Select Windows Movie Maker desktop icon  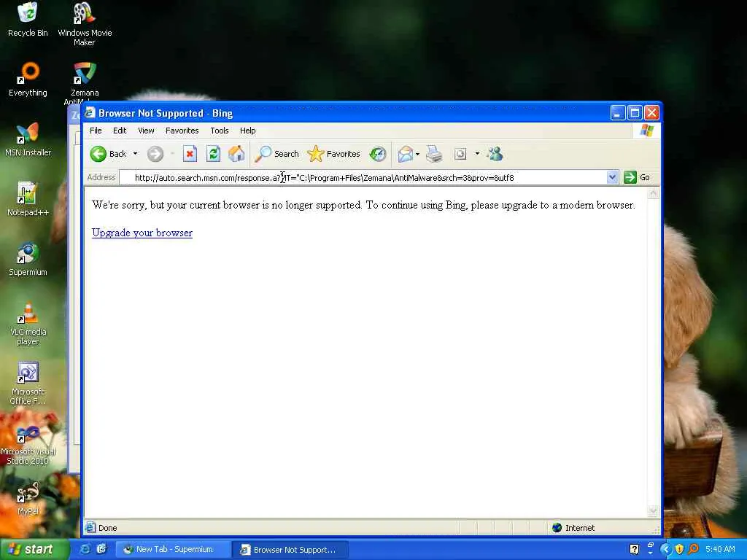[85, 24]
